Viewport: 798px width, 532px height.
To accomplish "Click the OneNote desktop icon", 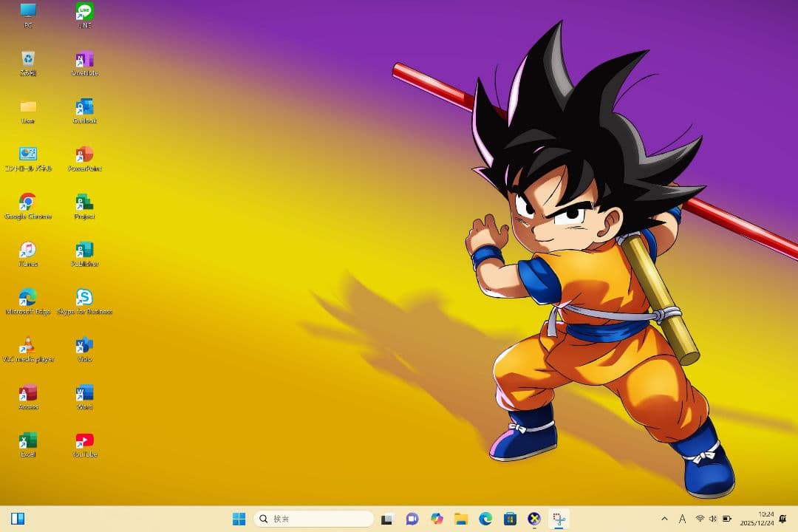I will click(x=84, y=60).
